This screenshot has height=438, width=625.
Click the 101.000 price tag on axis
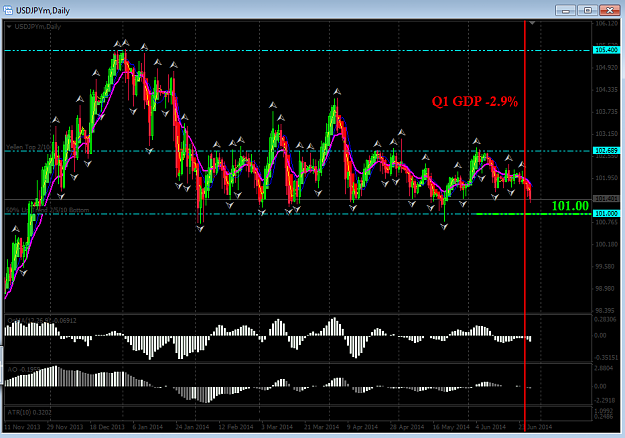click(x=606, y=214)
